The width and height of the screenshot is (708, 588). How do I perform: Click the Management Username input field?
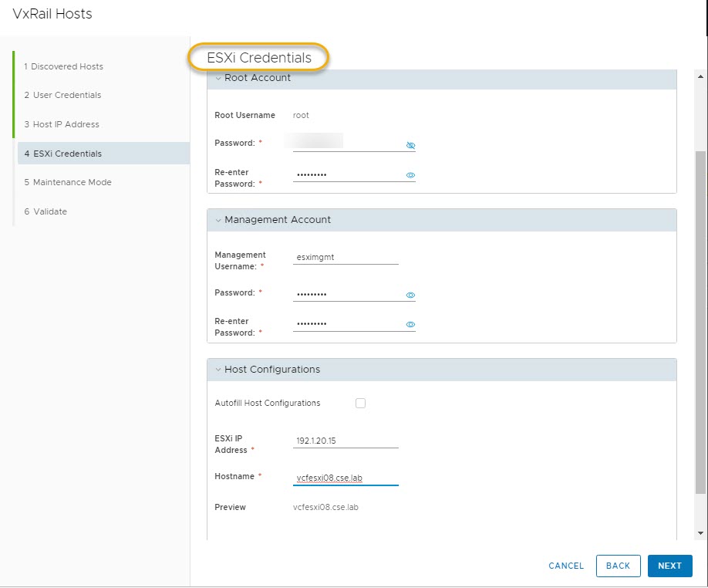(x=346, y=259)
